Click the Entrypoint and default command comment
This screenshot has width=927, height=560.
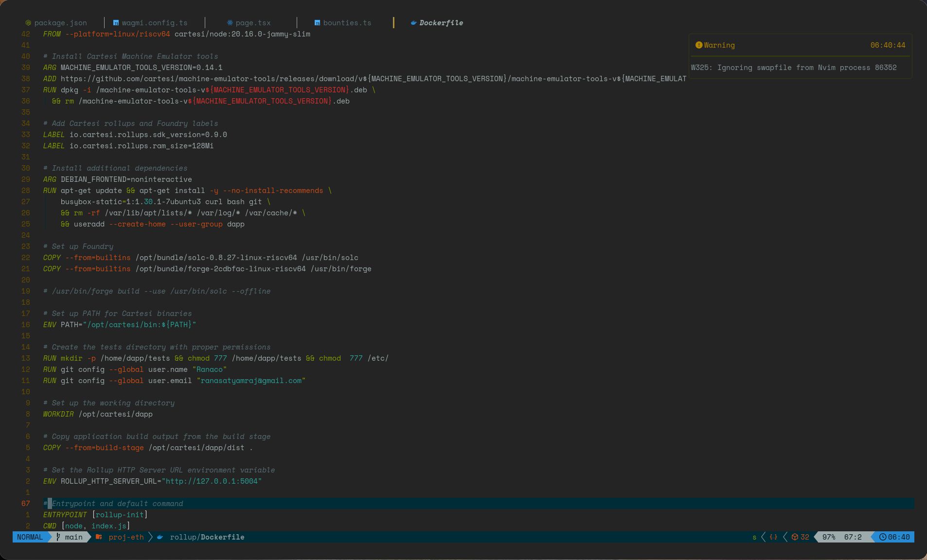point(113,504)
